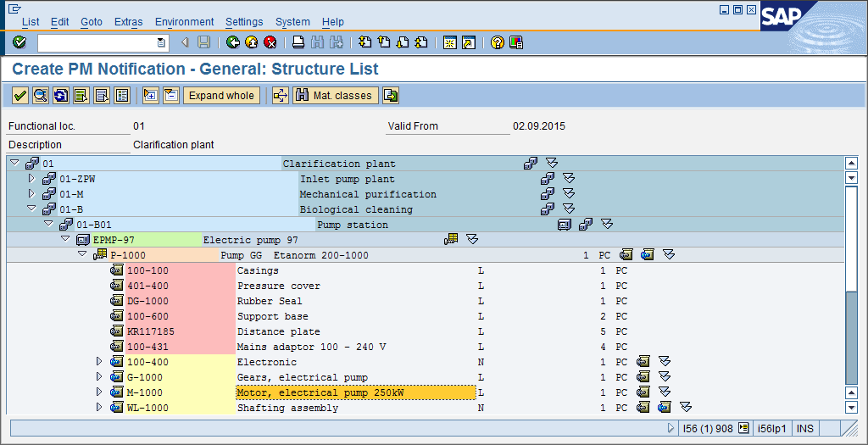Click the Help question mark icon

[498, 42]
